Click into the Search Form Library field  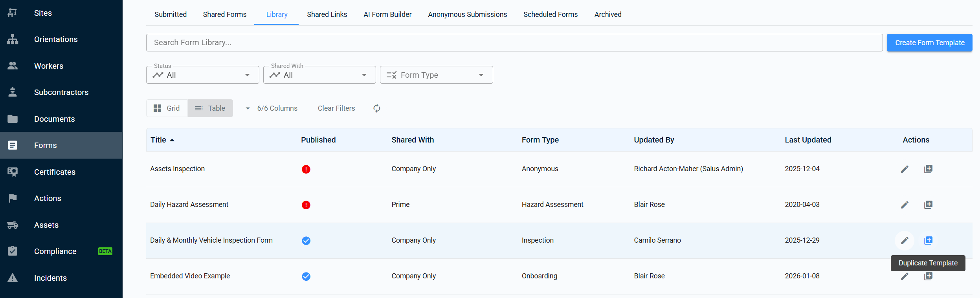click(514, 43)
